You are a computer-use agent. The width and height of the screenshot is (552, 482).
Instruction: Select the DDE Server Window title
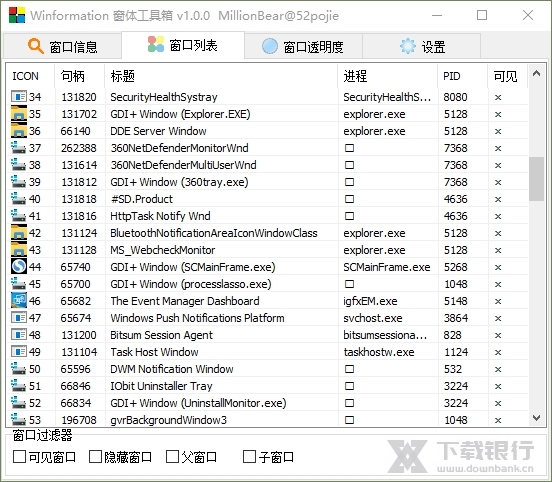158,131
